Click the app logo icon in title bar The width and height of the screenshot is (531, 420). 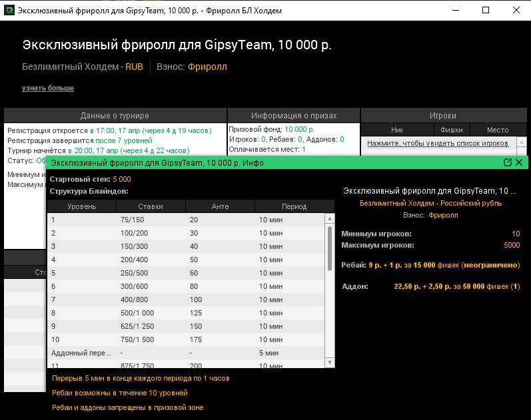click(9, 10)
